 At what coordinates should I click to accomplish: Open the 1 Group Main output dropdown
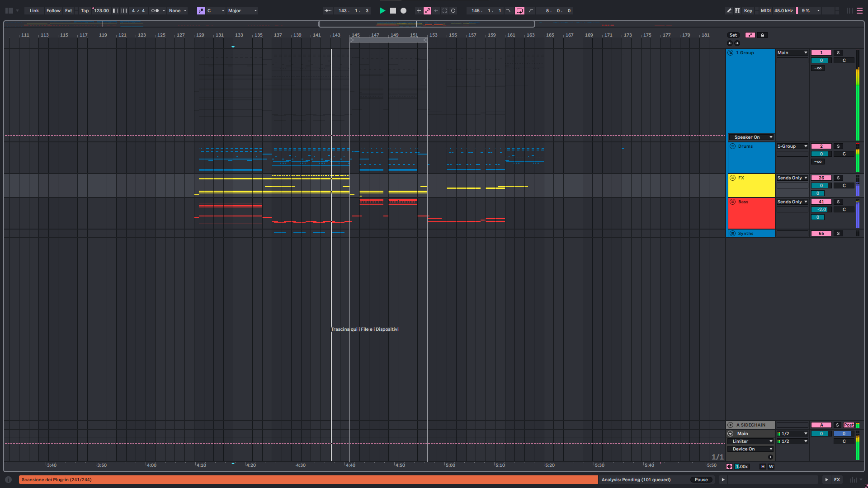[x=793, y=53]
